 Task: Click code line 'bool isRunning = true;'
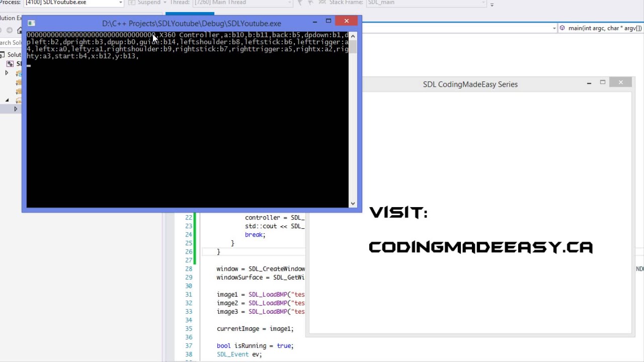(255, 346)
